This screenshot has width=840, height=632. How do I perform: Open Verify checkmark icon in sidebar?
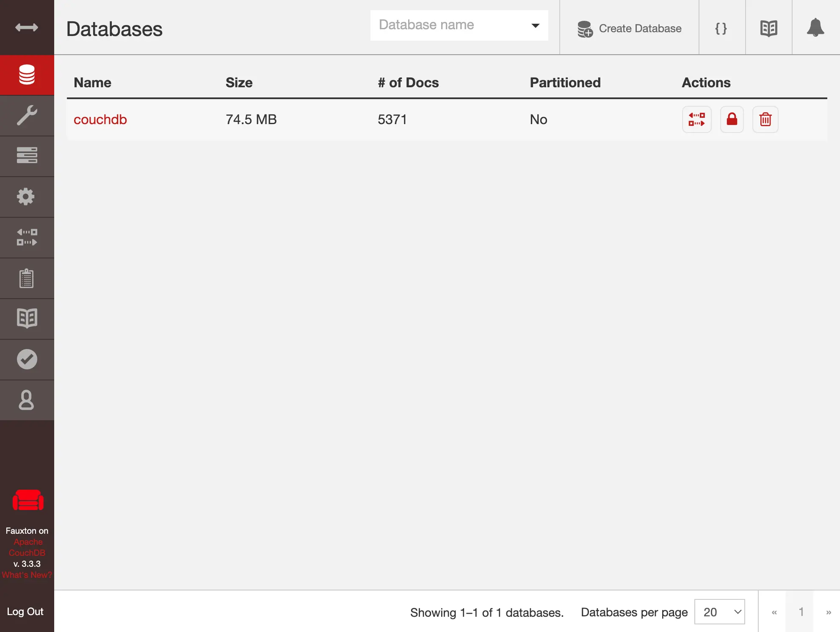[x=27, y=359]
